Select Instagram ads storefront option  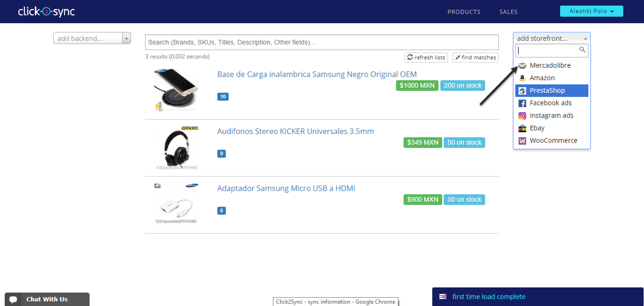pyautogui.click(x=552, y=116)
